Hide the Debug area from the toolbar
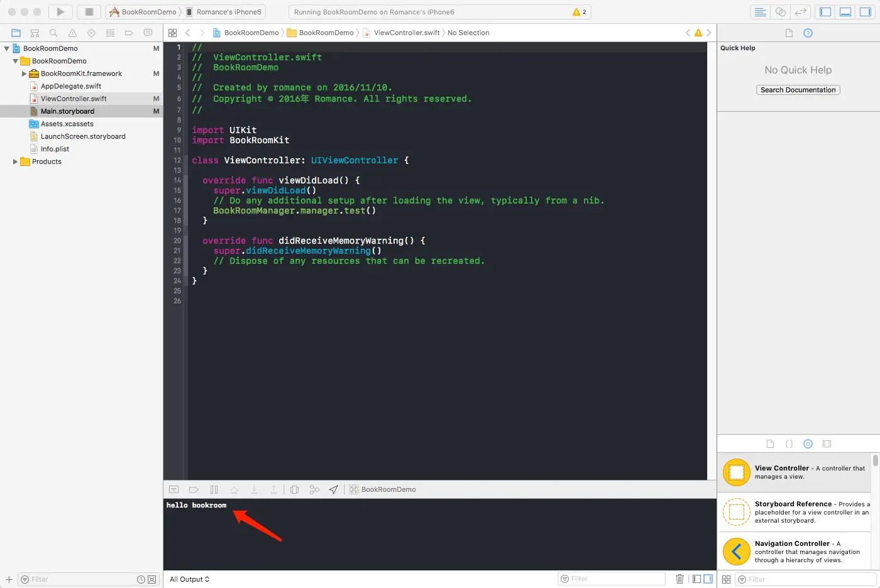The image size is (880, 588). click(x=846, y=12)
